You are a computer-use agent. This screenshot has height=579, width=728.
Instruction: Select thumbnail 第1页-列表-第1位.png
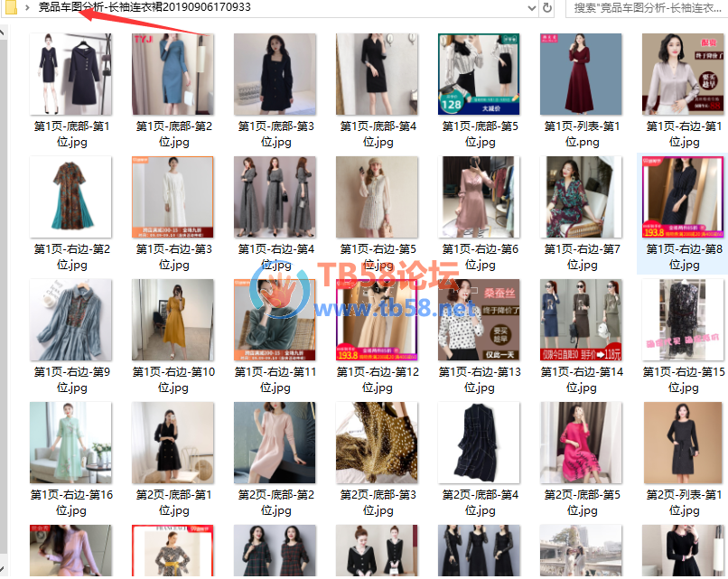(581, 74)
